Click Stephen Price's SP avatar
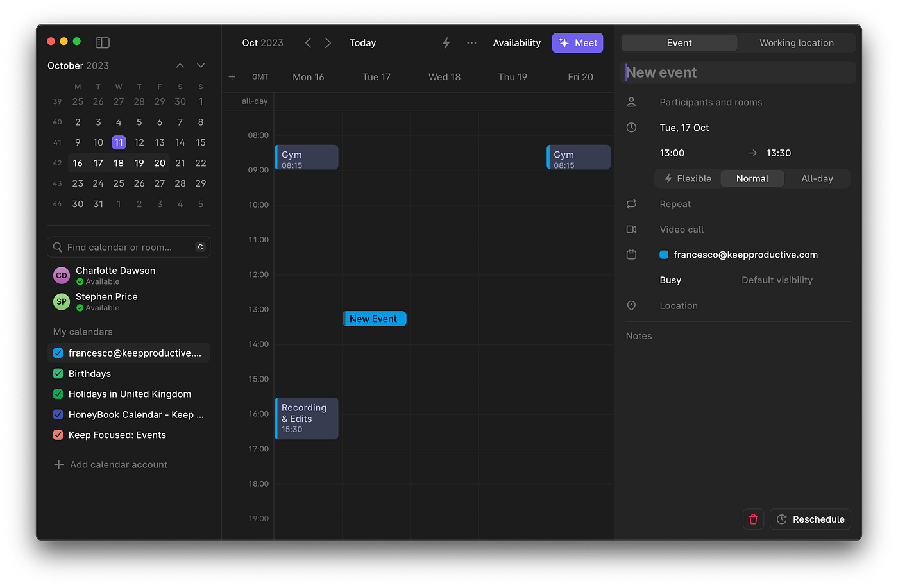 pyautogui.click(x=62, y=301)
